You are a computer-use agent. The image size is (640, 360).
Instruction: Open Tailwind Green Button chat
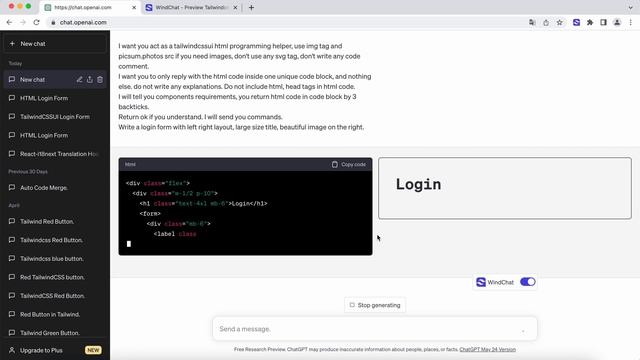click(x=55, y=333)
